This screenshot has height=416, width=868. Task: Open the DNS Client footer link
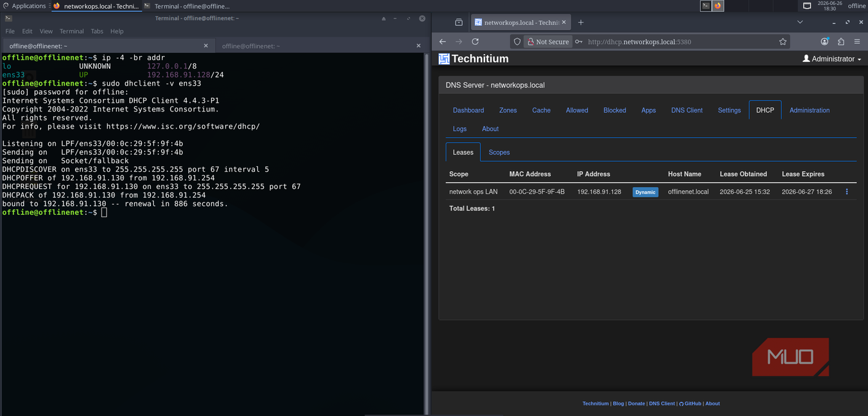662,404
